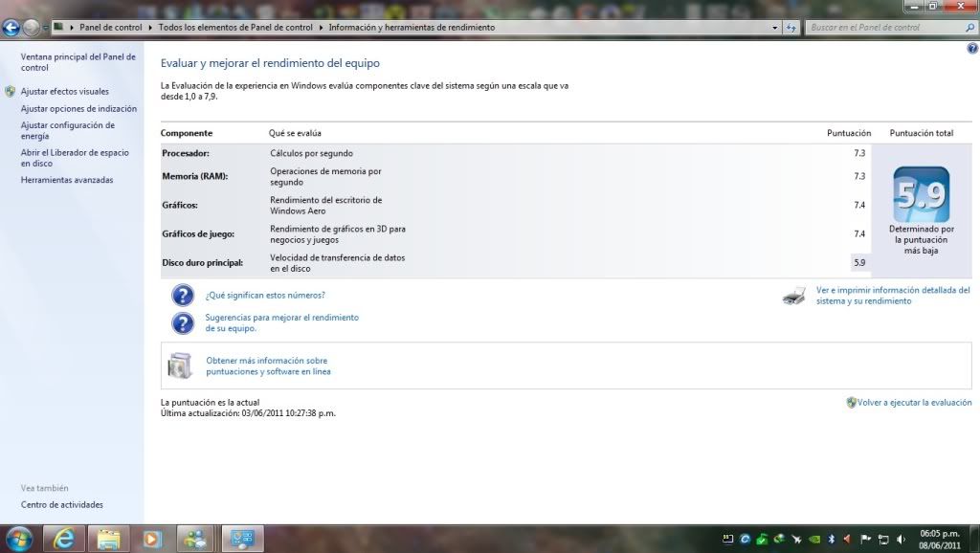Click the question icon beside Sugerencias para mejorar
Screen dimensions: 980x553
pos(183,323)
